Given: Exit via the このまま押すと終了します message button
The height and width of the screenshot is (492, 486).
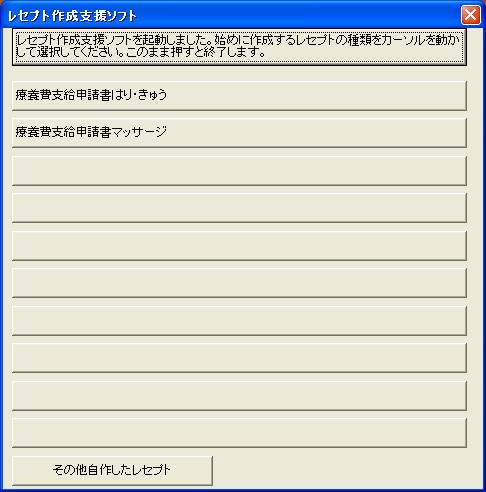Looking at the screenshot, I should [239, 47].
